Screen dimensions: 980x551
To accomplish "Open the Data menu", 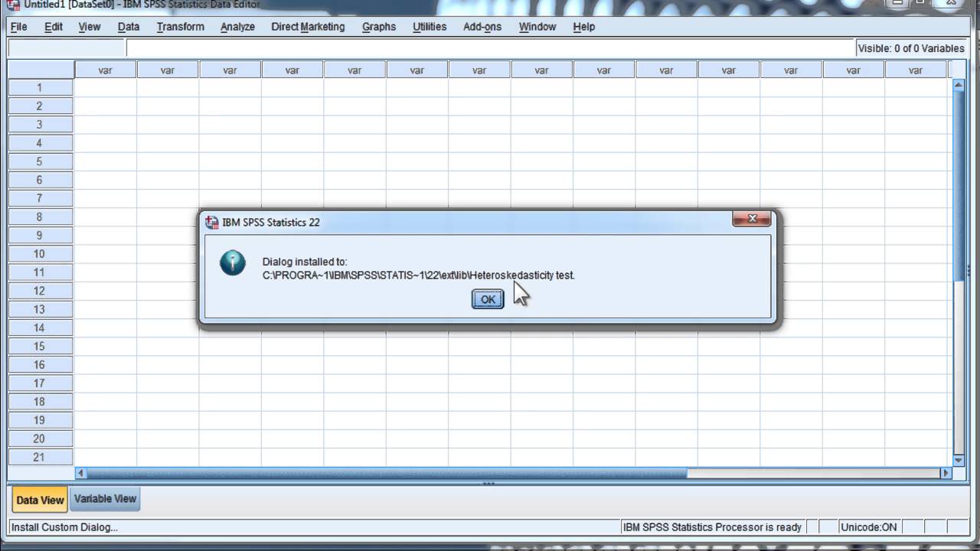I will pos(129,27).
